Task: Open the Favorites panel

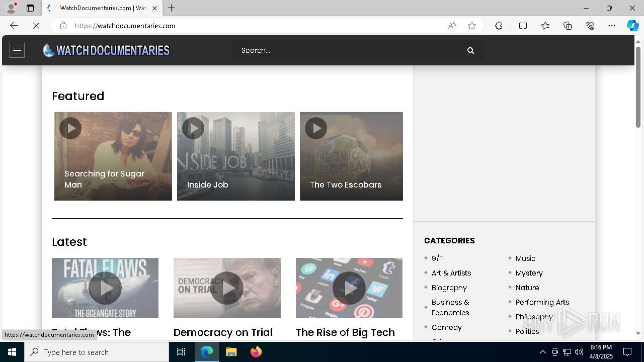Action: [x=545, y=26]
